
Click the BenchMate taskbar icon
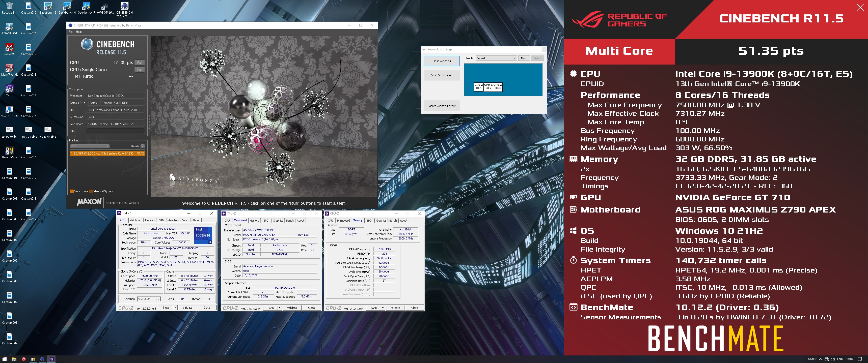pos(33,359)
